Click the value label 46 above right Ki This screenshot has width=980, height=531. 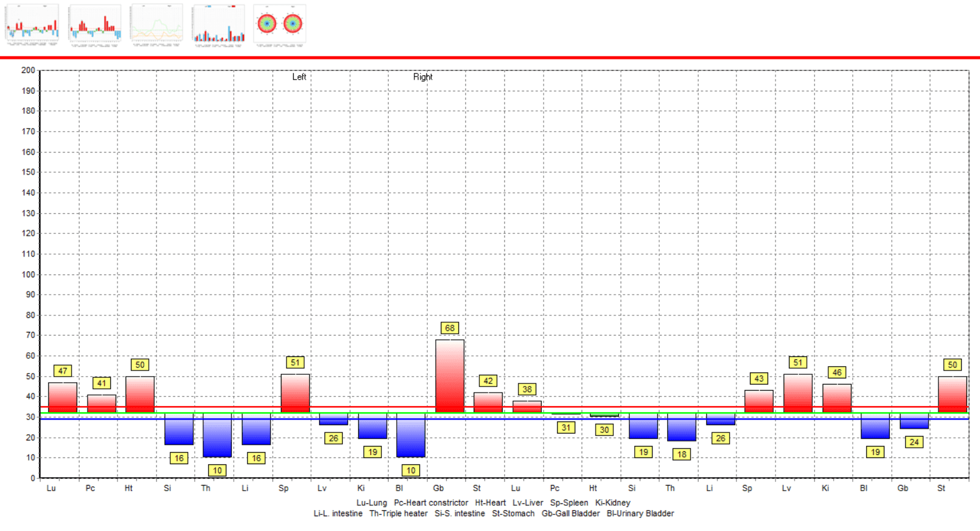pyautogui.click(x=837, y=372)
